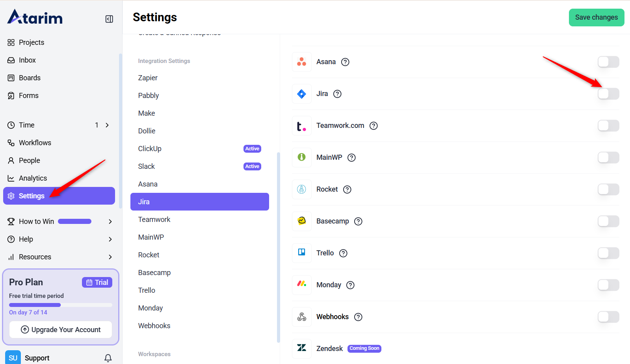Click the free trial progress bar

tap(61, 305)
